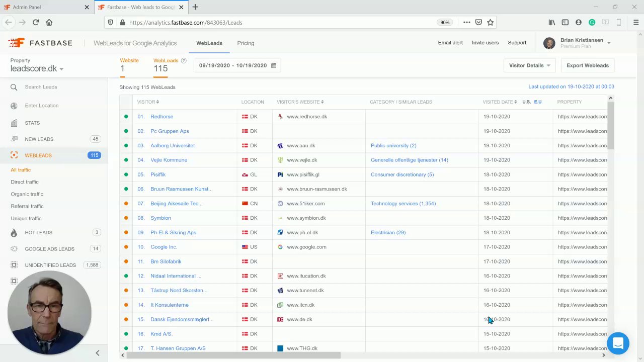This screenshot has height=362, width=644.
Task: Go back in browser history
Action: click(x=9, y=22)
